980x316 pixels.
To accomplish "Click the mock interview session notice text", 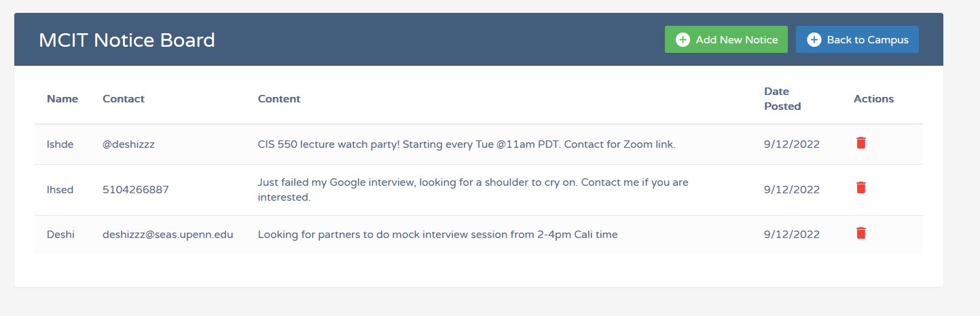I will click(437, 235).
